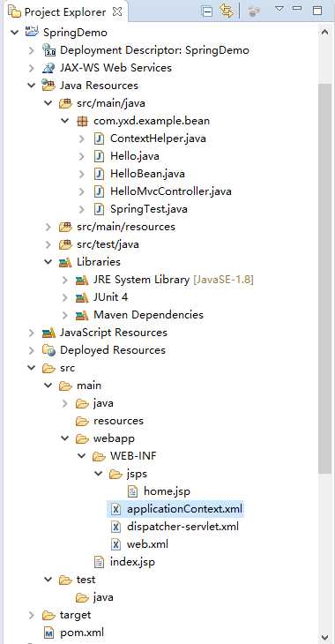Select the jsps folder
The height and width of the screenshot is (644, 335).
point(137,474)
